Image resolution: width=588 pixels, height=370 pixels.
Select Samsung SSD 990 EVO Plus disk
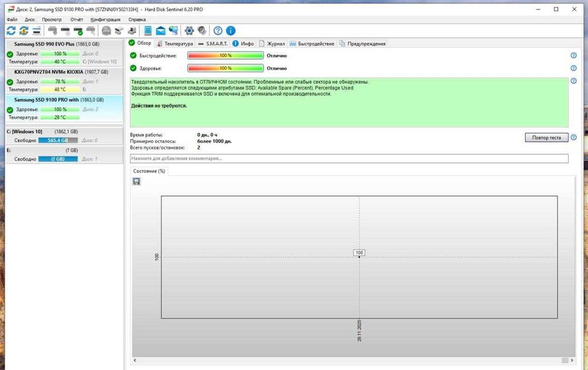pos(64,53)
